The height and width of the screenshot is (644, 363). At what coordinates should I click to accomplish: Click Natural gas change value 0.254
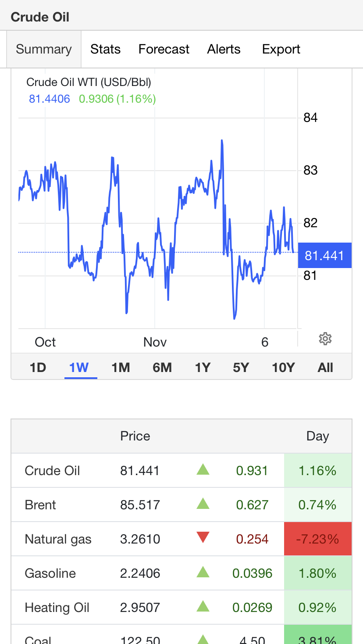252,539
